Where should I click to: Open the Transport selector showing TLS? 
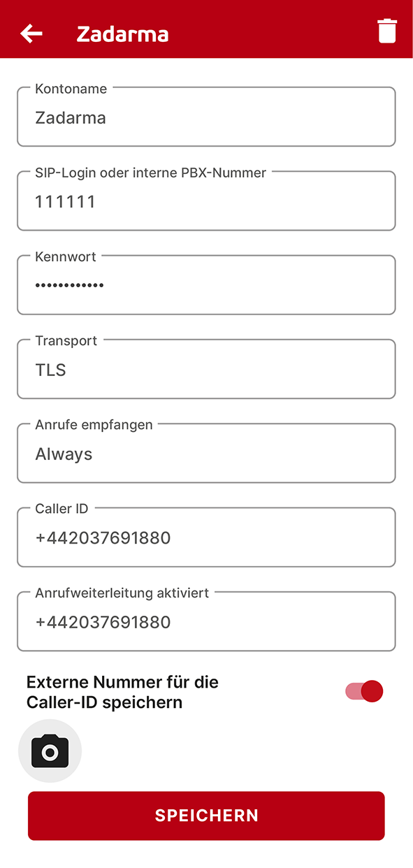click(x=206, y=369)
